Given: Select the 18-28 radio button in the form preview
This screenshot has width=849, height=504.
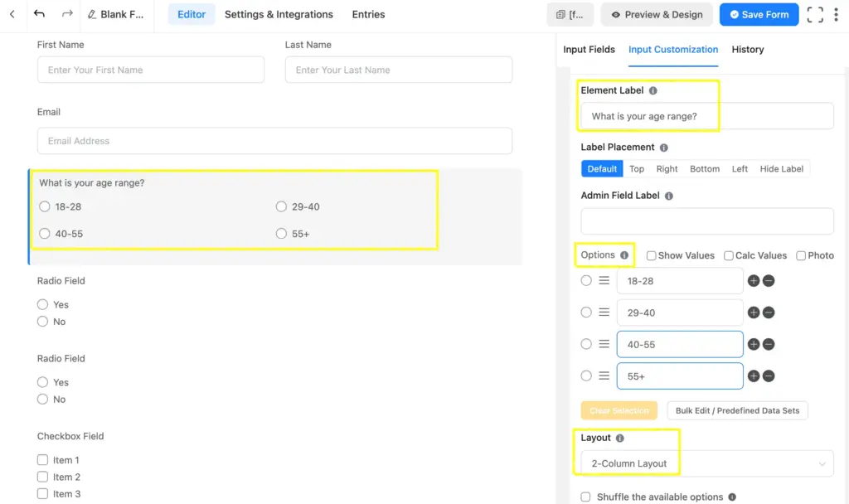Looking at the screenshot, I should [44, 206].
